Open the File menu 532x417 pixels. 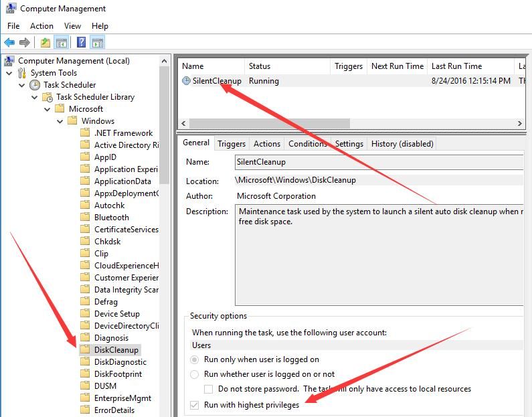coord(13,26)
